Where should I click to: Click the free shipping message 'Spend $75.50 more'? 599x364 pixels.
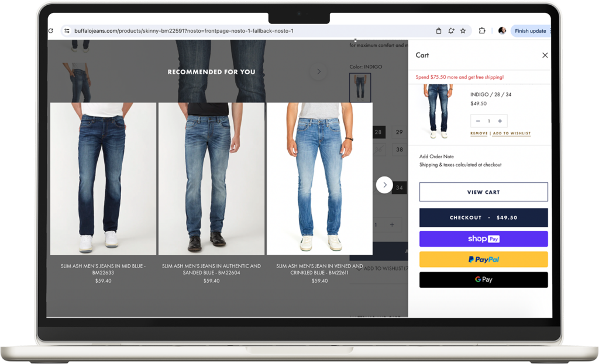click(460, 77)
